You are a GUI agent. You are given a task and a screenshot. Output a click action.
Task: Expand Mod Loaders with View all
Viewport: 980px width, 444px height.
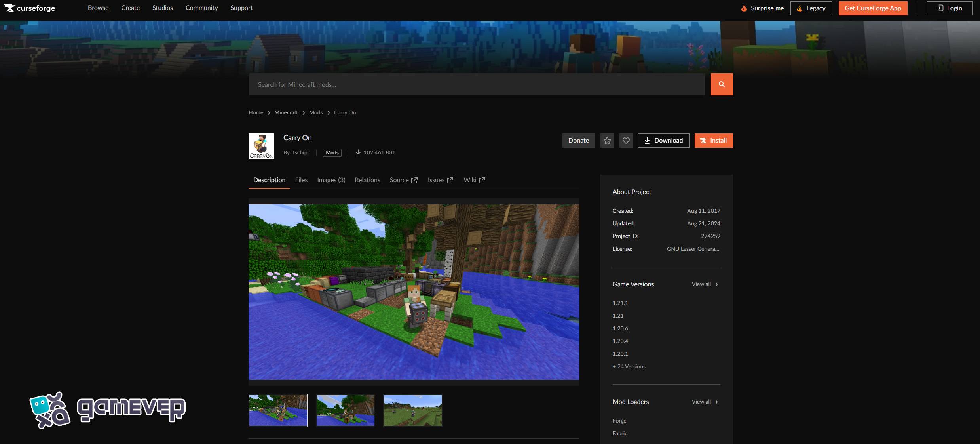click(705, 402)
